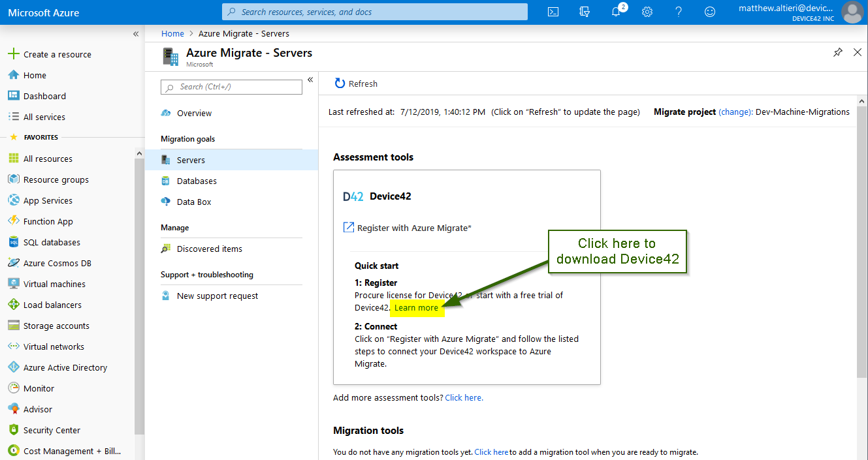
Task: Open Virtual machines in favorites
Action: pyautogui.click(x=54, y=284)
